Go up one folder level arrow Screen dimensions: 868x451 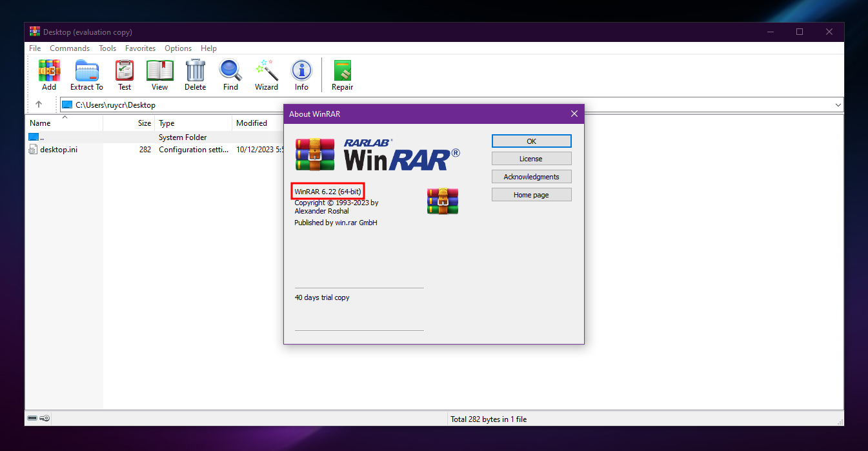coord(39,105)
